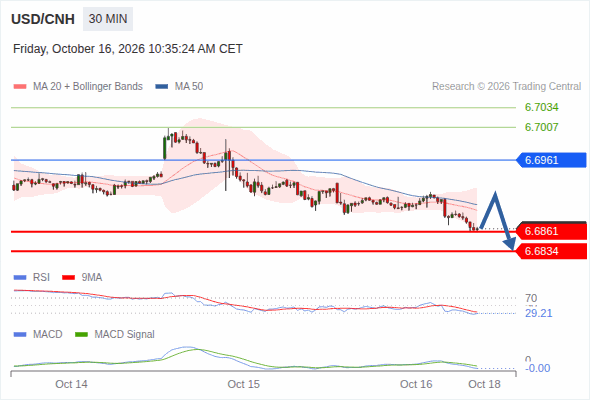The width and height of the screenshot is (590, 400).
Task: Click the MACD Signal legend label
Action: point(125,335)
